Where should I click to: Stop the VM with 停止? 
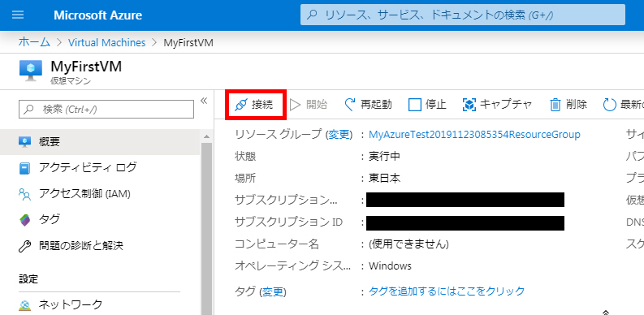427,105
